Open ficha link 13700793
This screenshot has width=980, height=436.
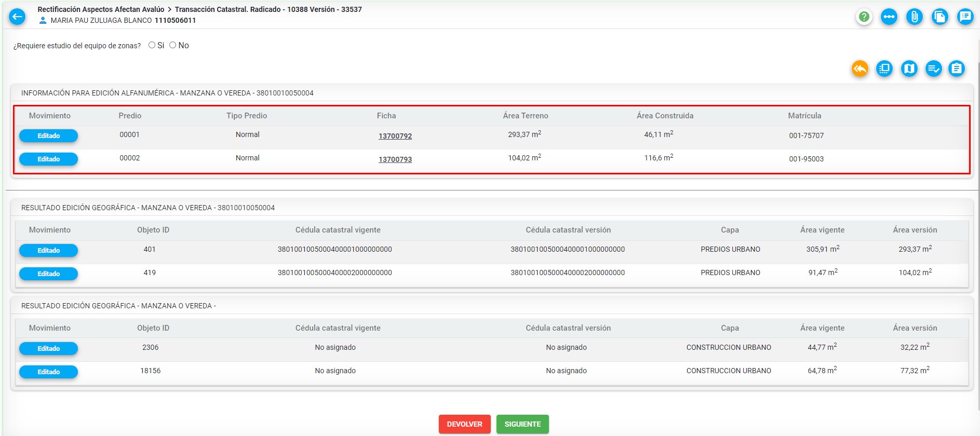[395, 159]
